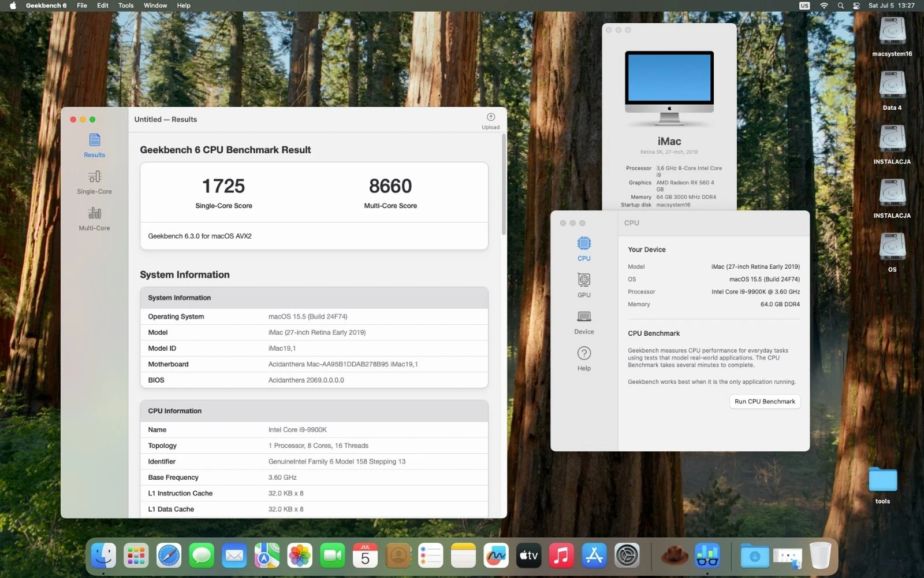
Task: Click the Results window vertical scrollbar
Action: 504,184
